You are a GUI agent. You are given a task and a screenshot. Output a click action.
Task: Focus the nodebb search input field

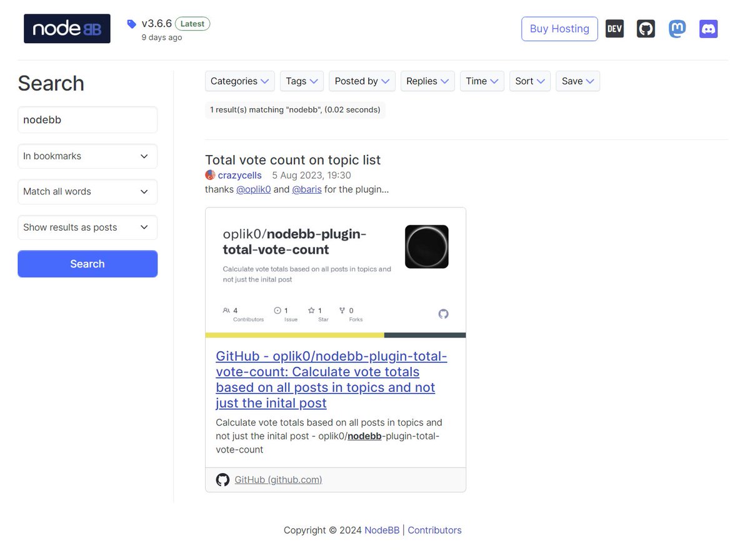(87, 119)
